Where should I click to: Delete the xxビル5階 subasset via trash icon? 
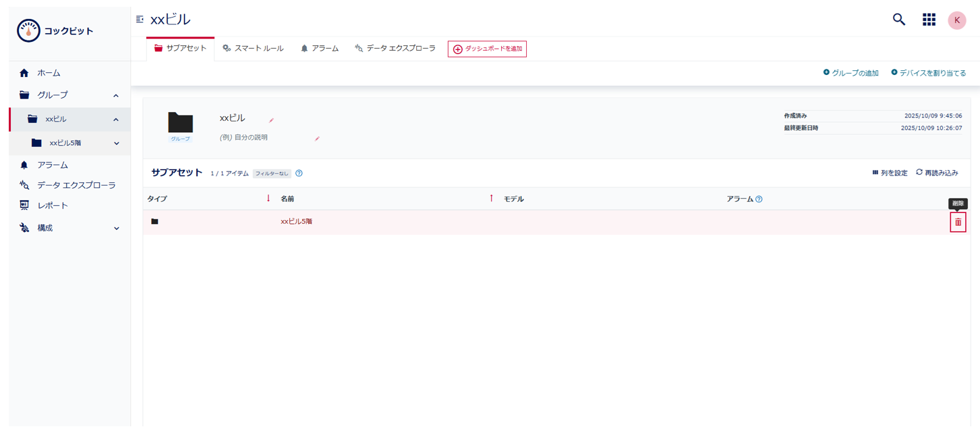(958, 221)
